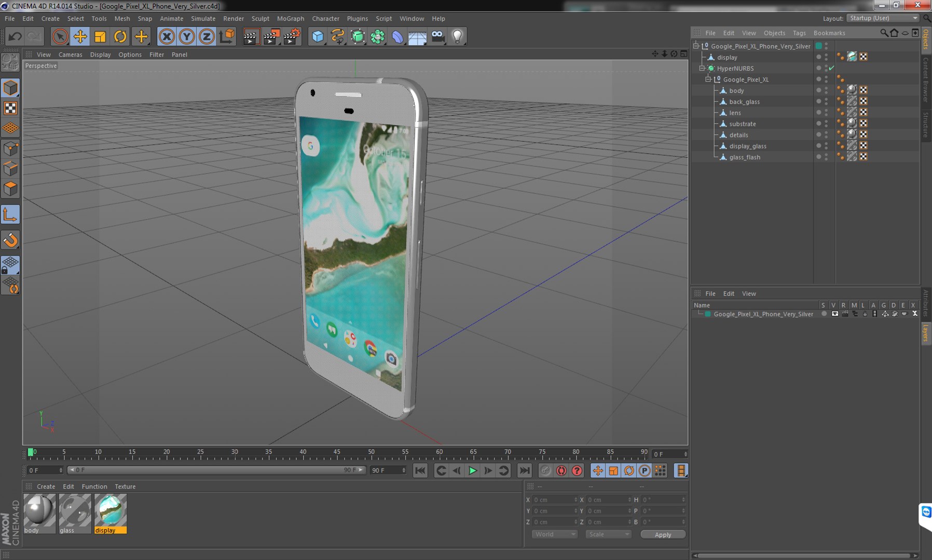932x560 pixels.
Task: Go to end of animation
Action: [525, 470]
